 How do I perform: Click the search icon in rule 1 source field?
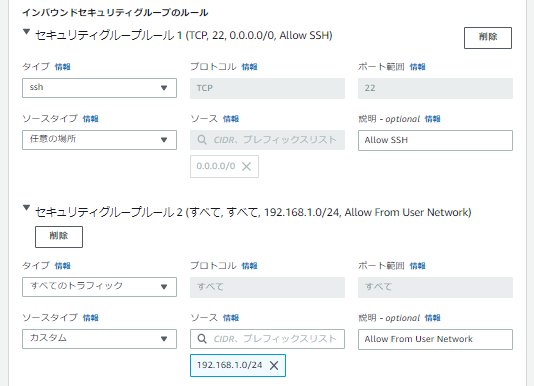point(202,140)
